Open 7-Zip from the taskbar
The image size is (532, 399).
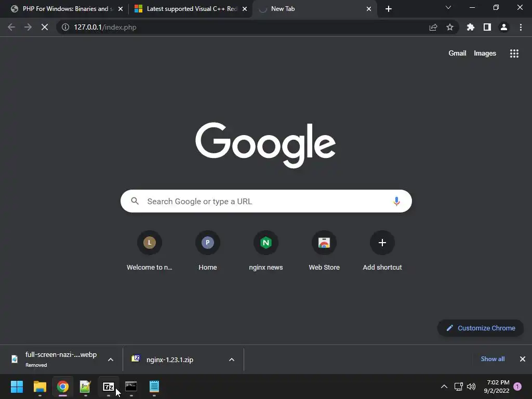tap(108, 387)
